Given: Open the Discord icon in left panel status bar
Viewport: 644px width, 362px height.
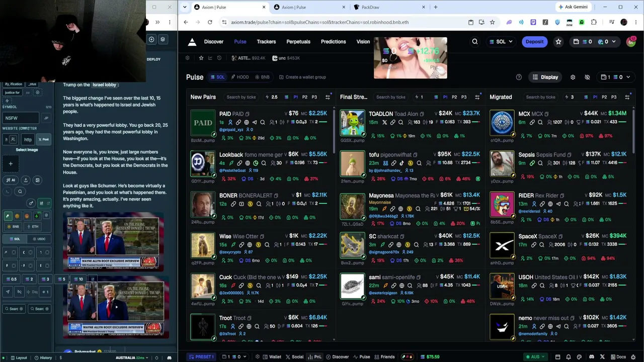Looking at the screenshot, I should tap(169, 358).
